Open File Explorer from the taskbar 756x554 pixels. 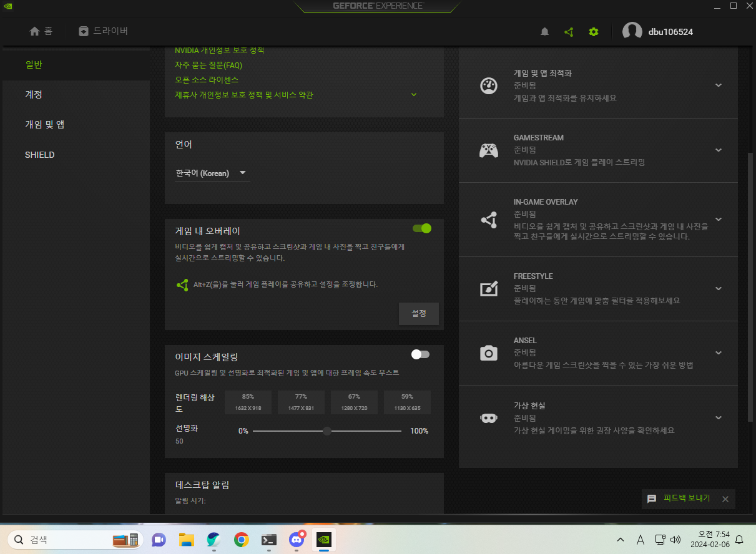click(x=187, y=539)
